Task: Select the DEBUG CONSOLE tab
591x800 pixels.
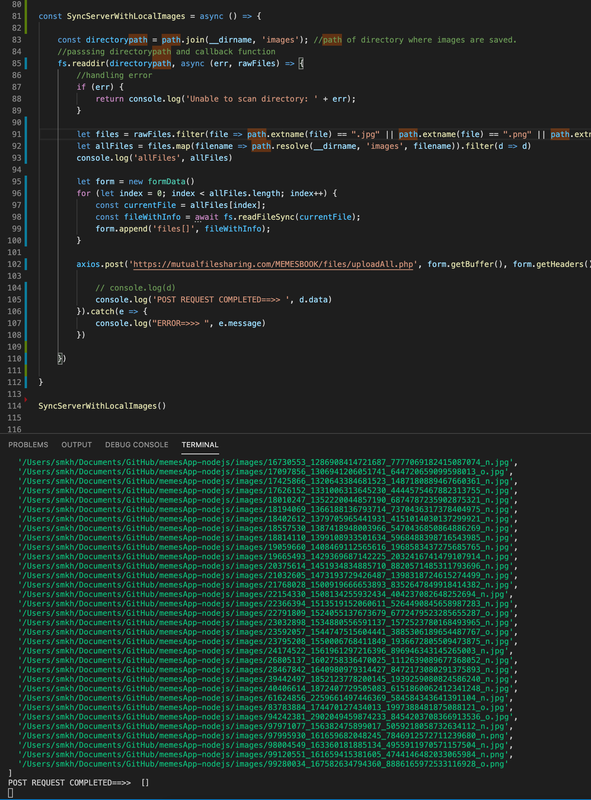Action: [x=136, y=445]
